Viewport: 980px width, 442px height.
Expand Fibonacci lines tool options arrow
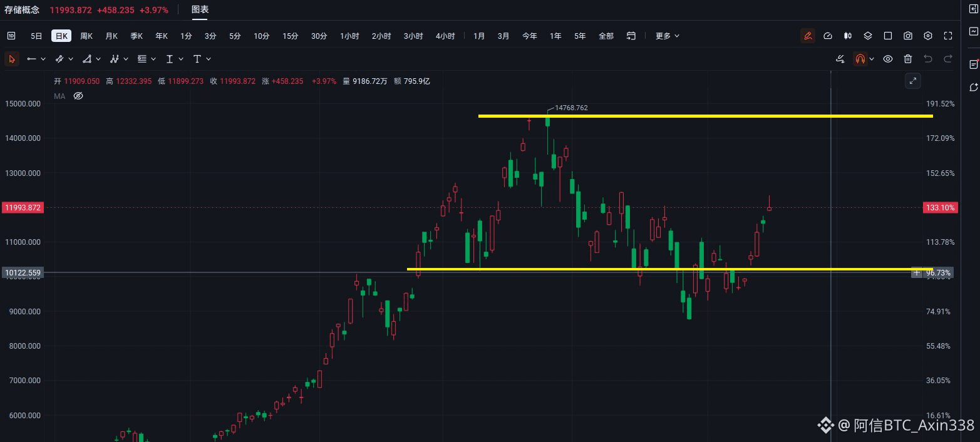point(153,59)
